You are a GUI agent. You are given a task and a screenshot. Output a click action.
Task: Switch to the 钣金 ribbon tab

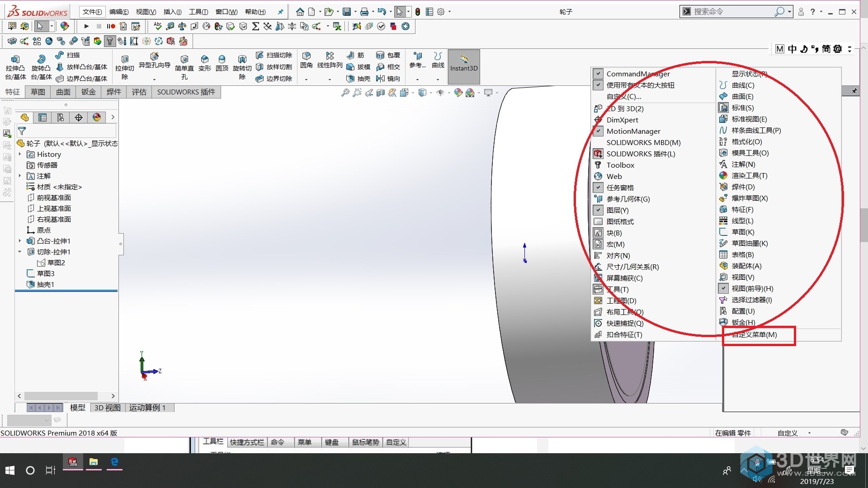pyautogui.click(x=89, y=92)
